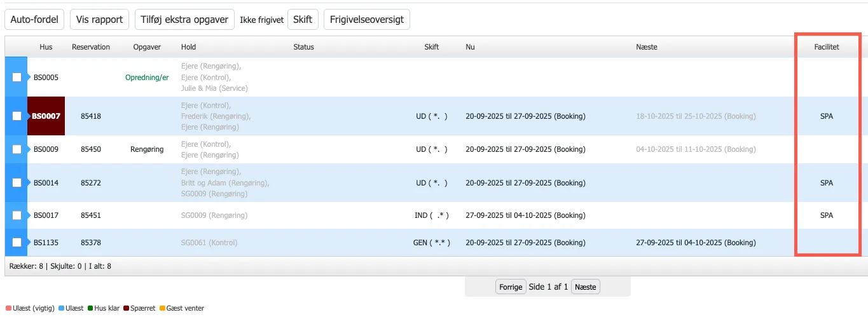Tick the checkbox for house BS0005

coord(17,78)
